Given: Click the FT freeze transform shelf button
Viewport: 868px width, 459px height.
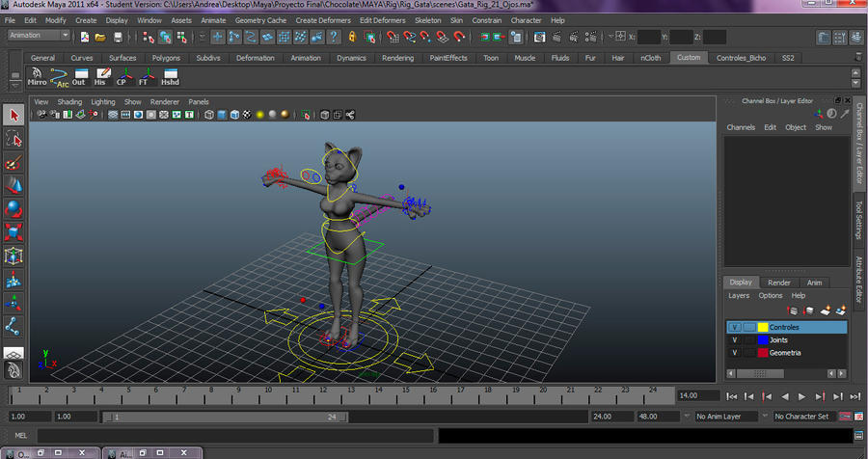Looking at the screenshot, I should point(147,77).
